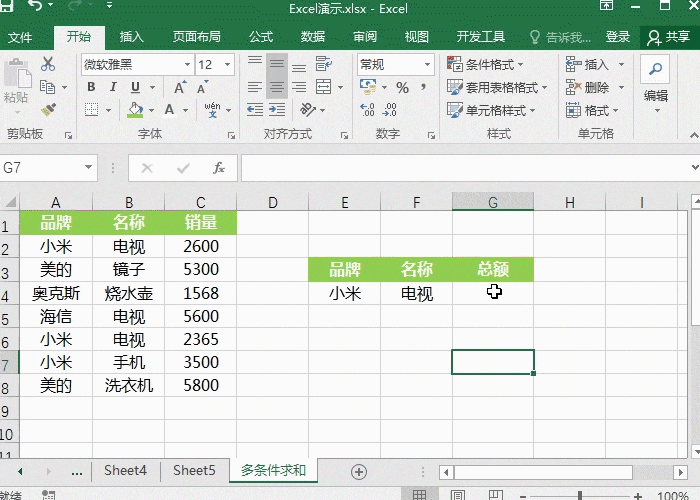Open the 插入 cells dropdown arrow
This screenshot has width=700, height=500.
pyautogui.click(x=621, y=65)
